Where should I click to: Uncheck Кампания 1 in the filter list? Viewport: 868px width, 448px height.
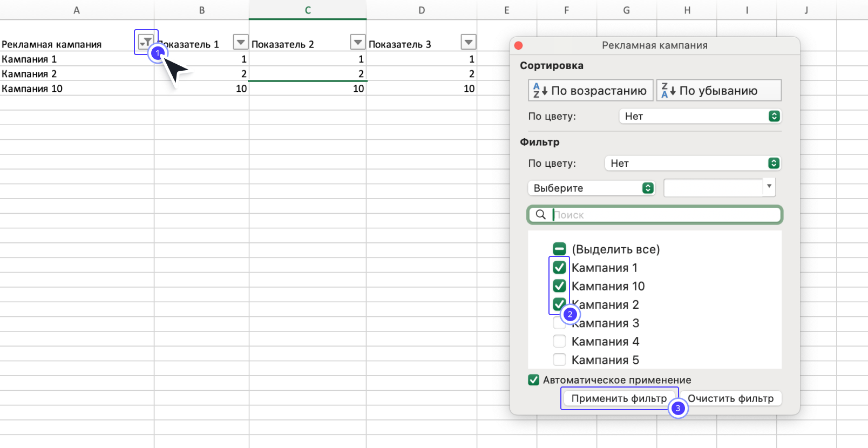pos(559,267)
